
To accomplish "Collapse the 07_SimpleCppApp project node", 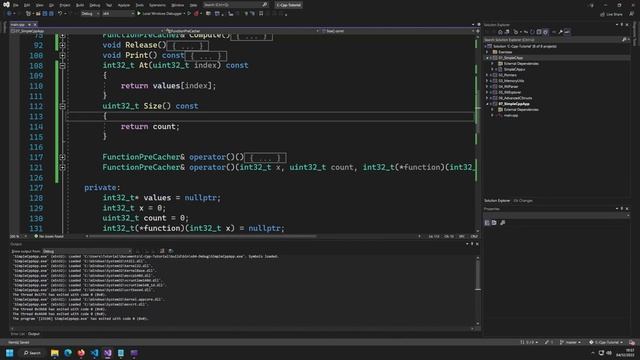I will (x=487, y=104).
